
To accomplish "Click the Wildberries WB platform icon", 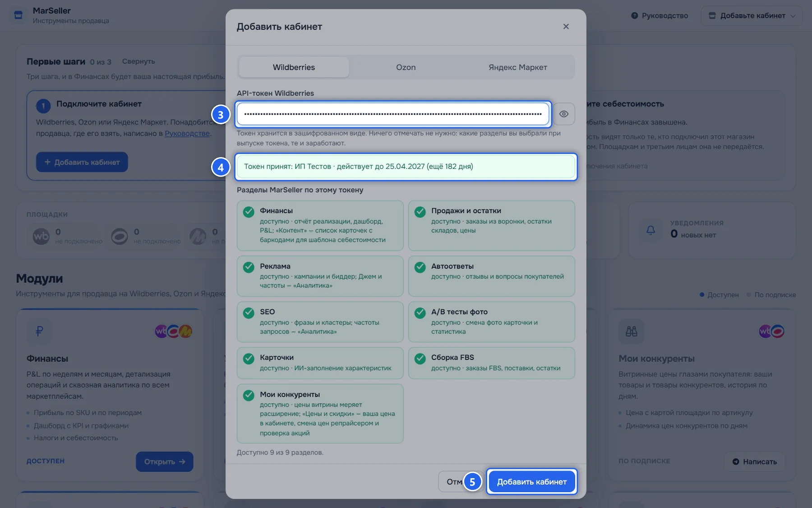I will click(x=41, y=236).
